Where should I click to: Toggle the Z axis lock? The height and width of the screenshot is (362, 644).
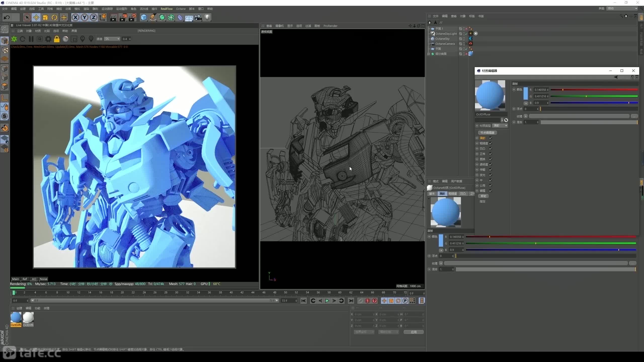pos(94,17)
